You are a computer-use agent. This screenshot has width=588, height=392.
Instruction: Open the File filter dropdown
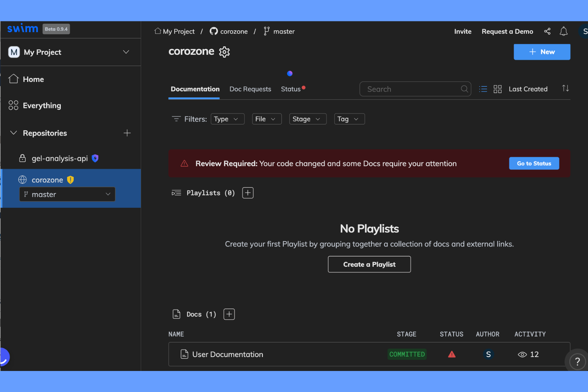point(267,119)
